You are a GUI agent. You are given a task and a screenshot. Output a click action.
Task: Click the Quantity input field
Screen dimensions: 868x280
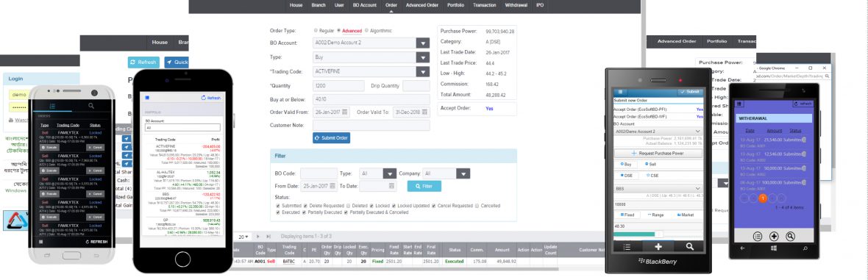(x=338, y=86)
